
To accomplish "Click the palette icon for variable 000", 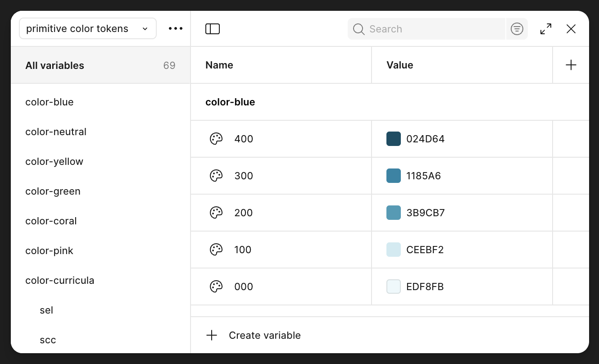I will pyautogui.click(x=216, y=287).
